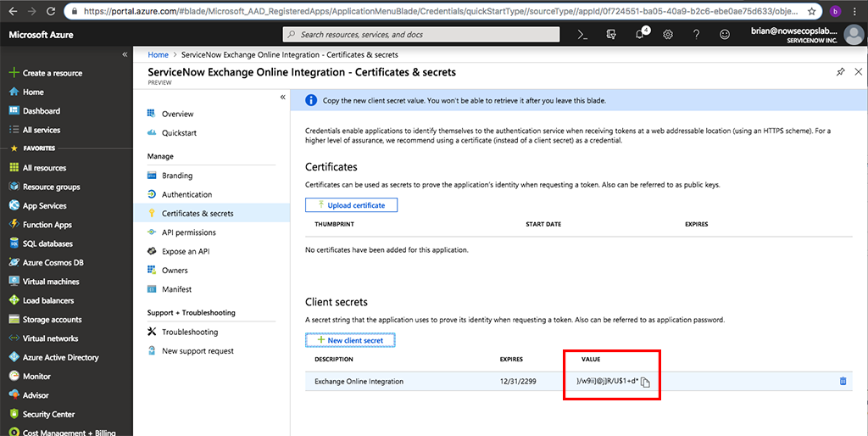Open Cost Management + Billing
The image size is (868, 436).
tap(63, 432)
